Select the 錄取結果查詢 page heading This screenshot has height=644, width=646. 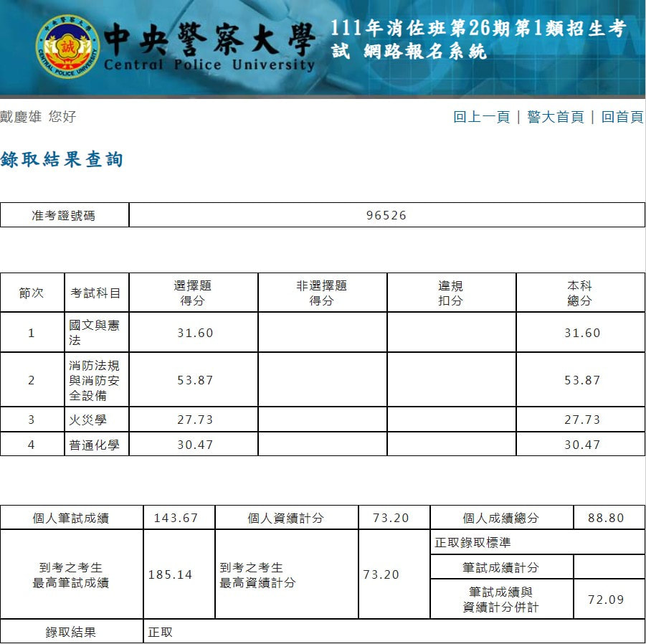click(62, 159)
